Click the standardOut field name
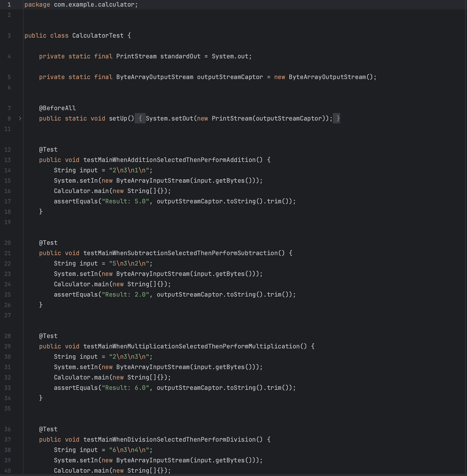The image size is (467, 476). click(180, 57)
